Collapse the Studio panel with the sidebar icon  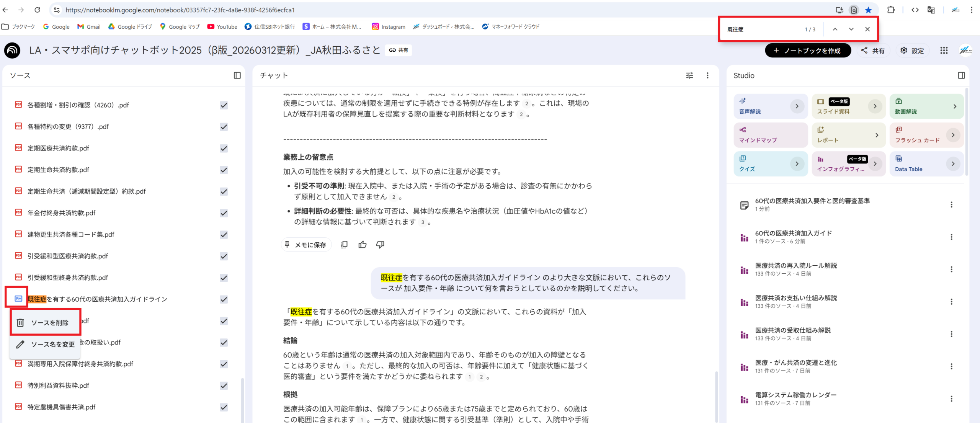point(961,75)
